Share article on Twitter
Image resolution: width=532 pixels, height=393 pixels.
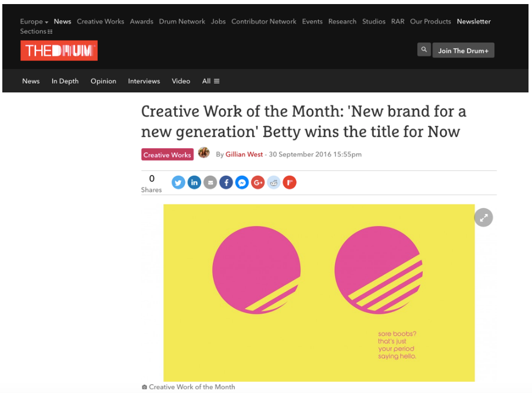point(178,183)
